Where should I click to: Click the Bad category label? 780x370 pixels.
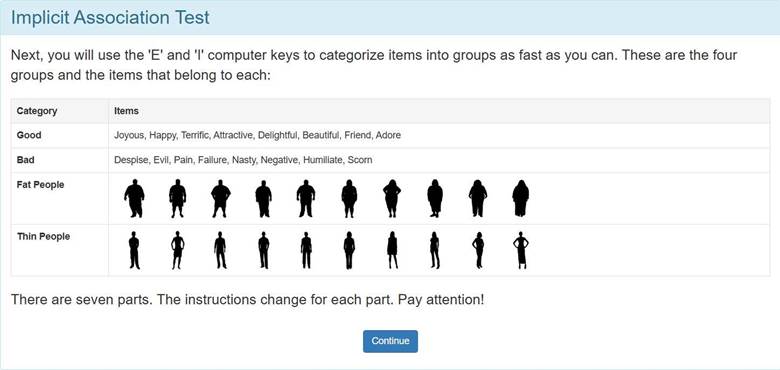pos(25,160)
